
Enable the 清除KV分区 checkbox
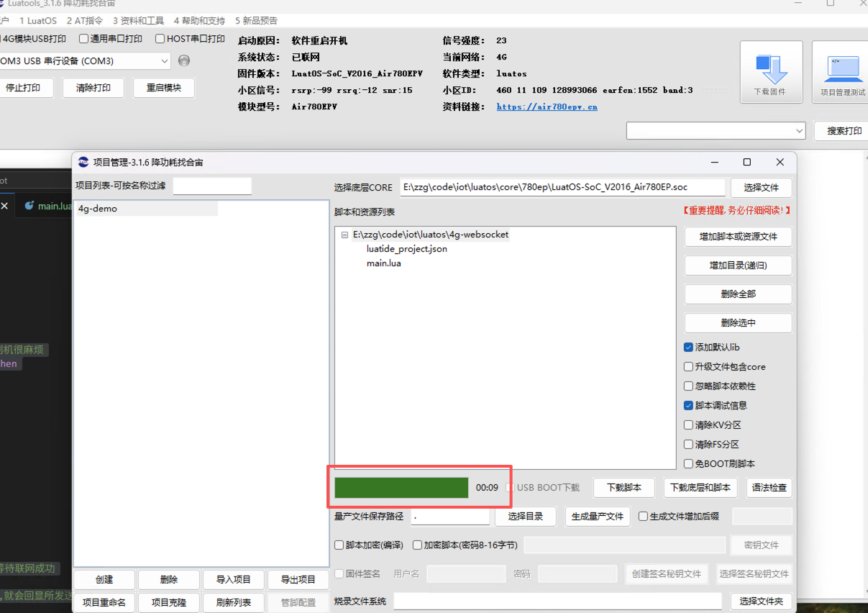pyautogui.click(x=688, y=425)
